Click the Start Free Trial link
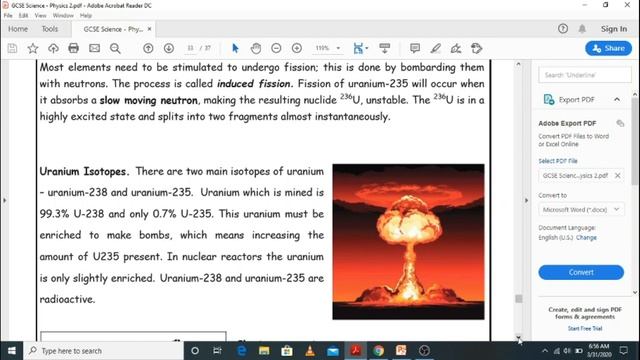This screenshot has height=360, width=640. 585,328
